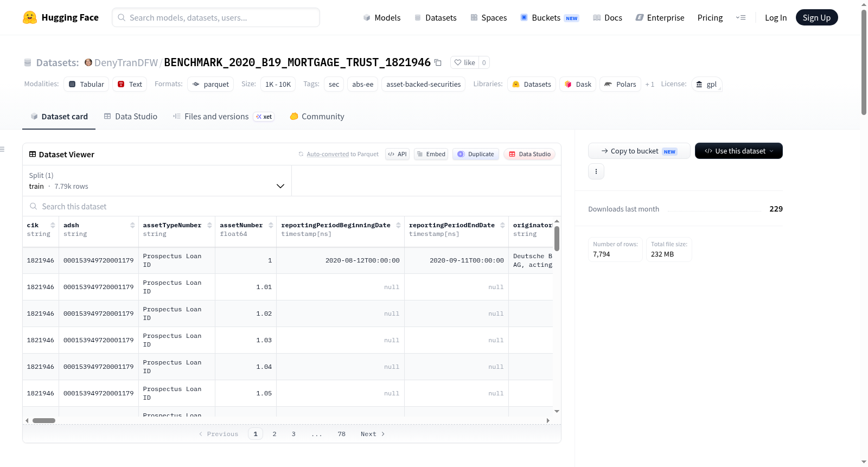Click the page vertical scrollbar
The width and height of the screenshot is (868, 467).
[x=864, y=62]
